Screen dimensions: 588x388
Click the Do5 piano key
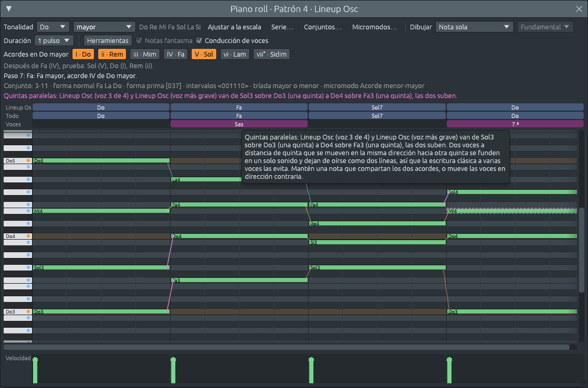(18, 160)
